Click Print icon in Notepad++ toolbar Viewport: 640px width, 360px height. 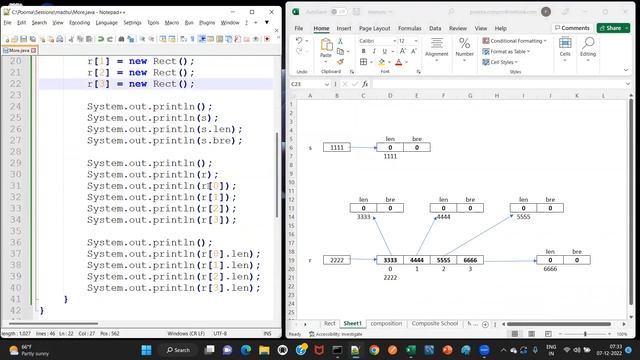click(x=60, y=39)
